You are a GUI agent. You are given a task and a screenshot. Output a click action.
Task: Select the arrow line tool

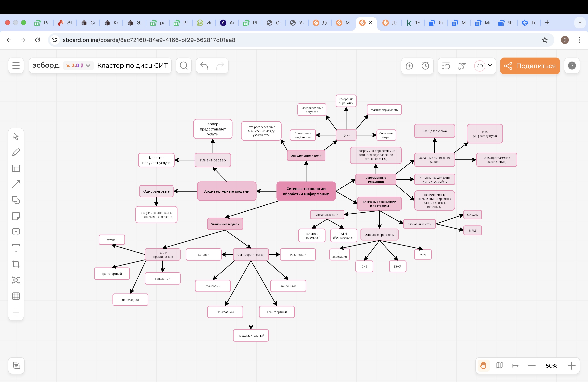(16, 184)
